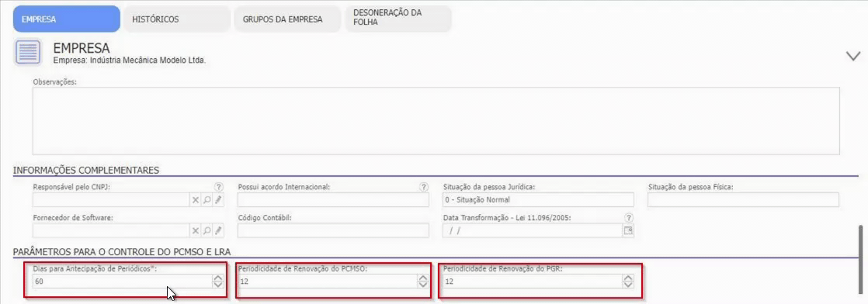Image resolution: width=868 pixels, height=304 pixels.
Task: Show help for Possui acordo Internacional
Action: tap(424, 187)
